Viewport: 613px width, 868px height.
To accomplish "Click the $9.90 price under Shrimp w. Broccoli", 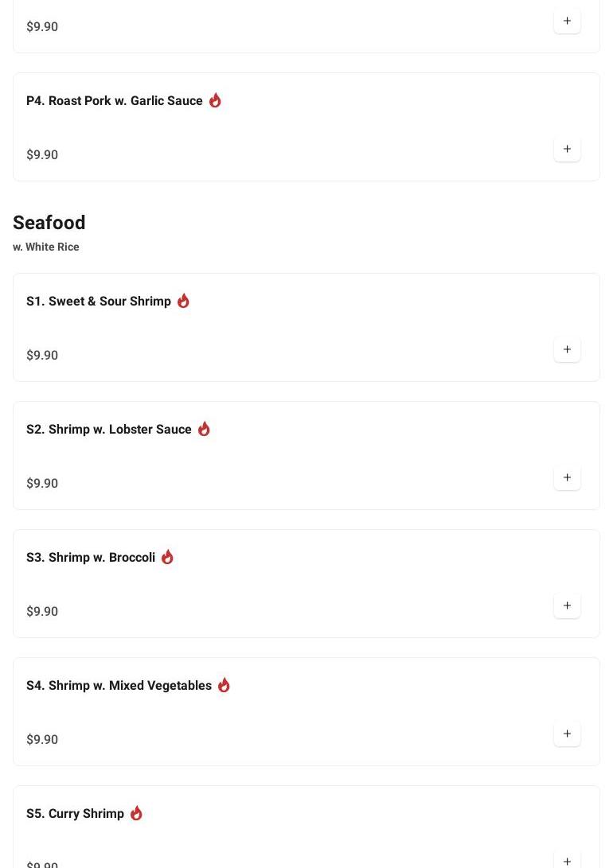I will pos(42,611).
